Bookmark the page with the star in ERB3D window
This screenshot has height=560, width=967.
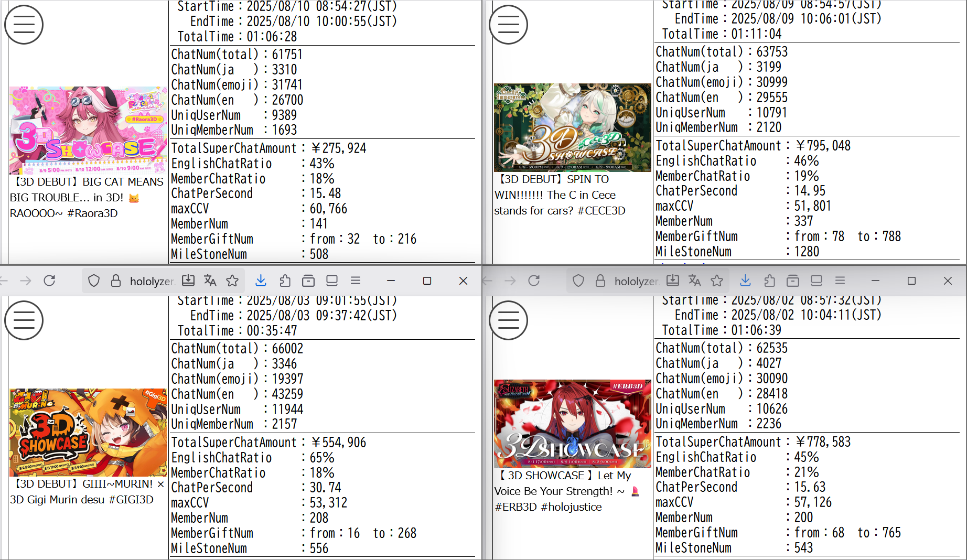(x=717, y=281)
